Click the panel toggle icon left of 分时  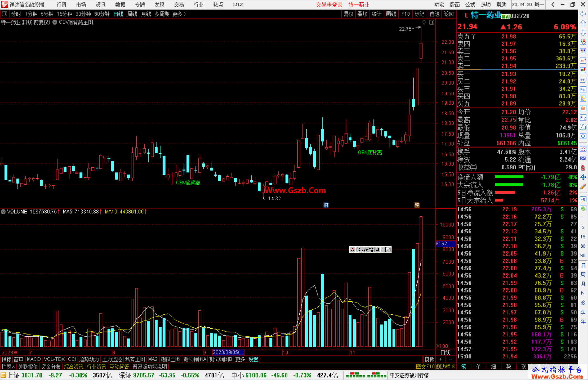(x=5, y=14)
